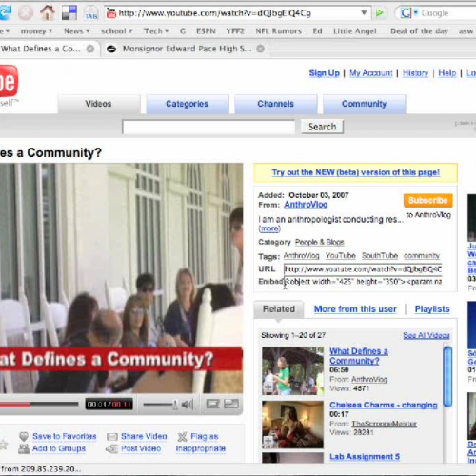Open Lab Assignment 5 video link
This screenshot has height=476, width=476.
365,457
